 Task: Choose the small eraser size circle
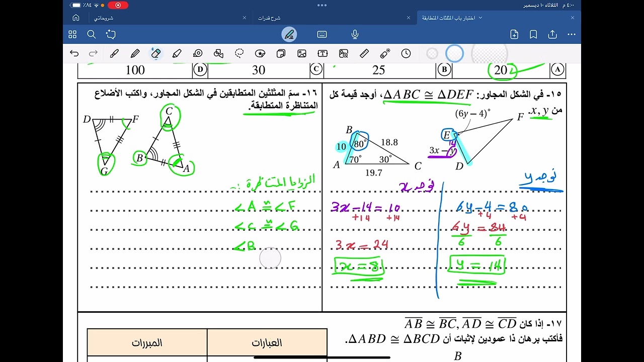[432, 53]
